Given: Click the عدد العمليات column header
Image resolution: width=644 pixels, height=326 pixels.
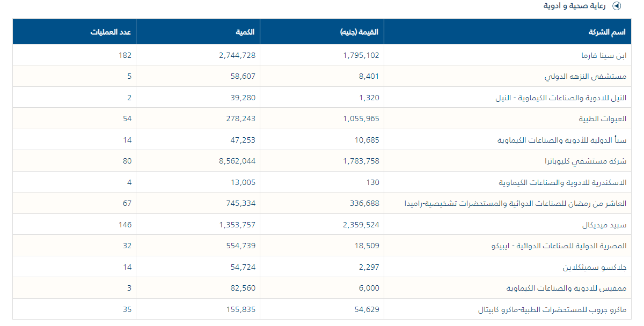Looking at the screenshot, I should (111, 32).
